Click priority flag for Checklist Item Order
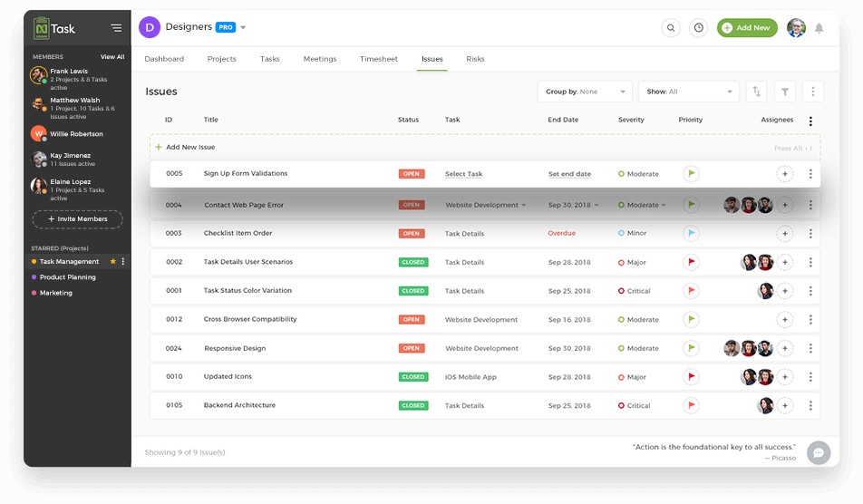The height and width of the screenshot is (504, 863). point(692,233)
